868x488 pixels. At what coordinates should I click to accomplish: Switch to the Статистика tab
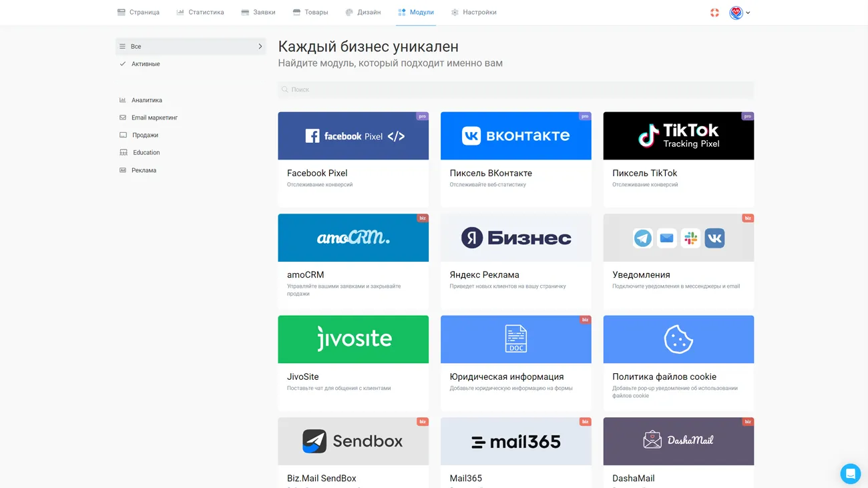(x=200, y=13)
